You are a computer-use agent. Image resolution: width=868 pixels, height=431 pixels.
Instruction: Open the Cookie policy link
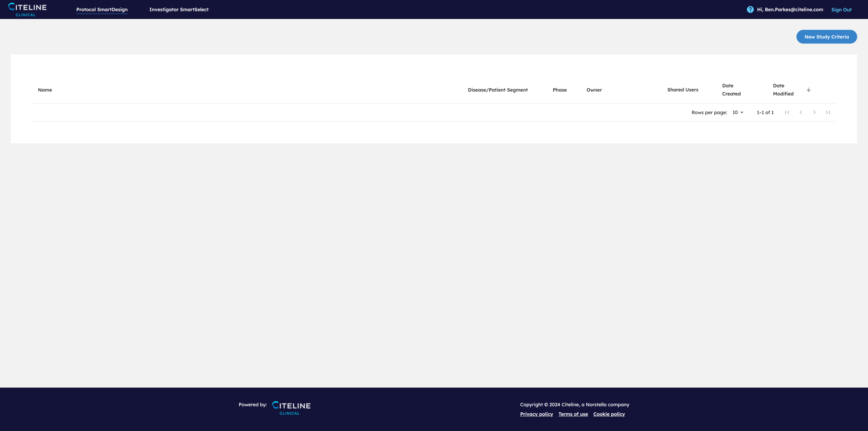click(x=609, y=414)
